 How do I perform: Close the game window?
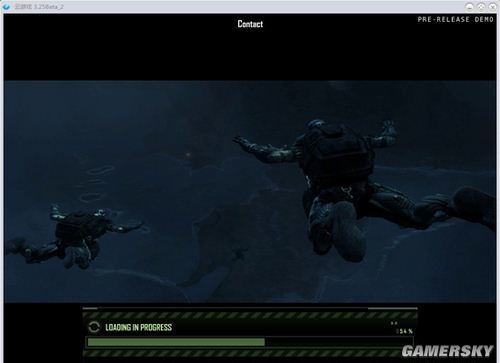[x=492, y=6]
